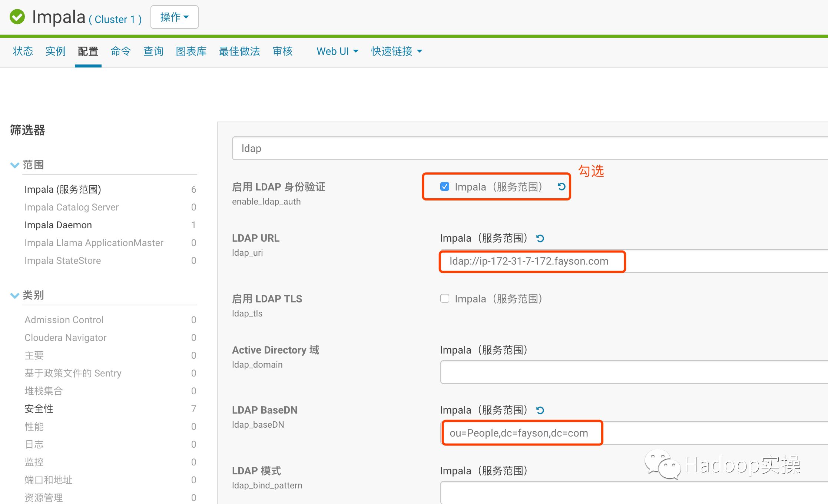The image size is (828, 504).
Task: Click the configuration search box containing ldap
Action: coord(530,148)
